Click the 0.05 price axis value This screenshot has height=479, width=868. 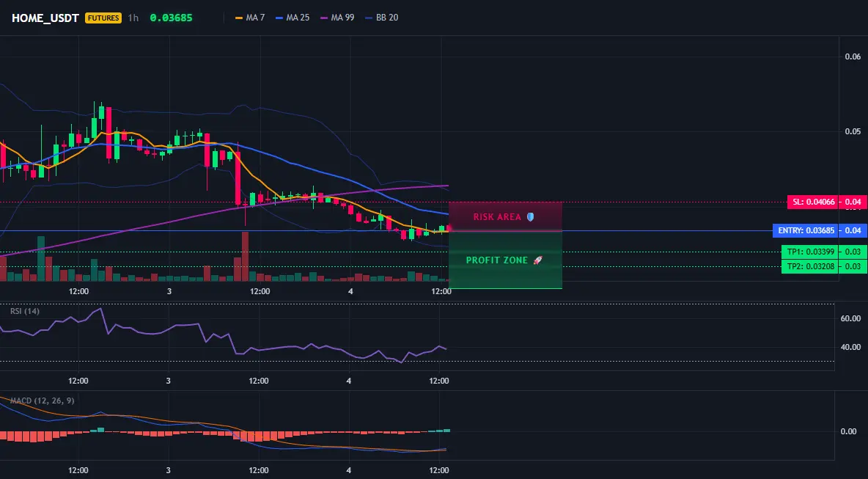(853, 131)
